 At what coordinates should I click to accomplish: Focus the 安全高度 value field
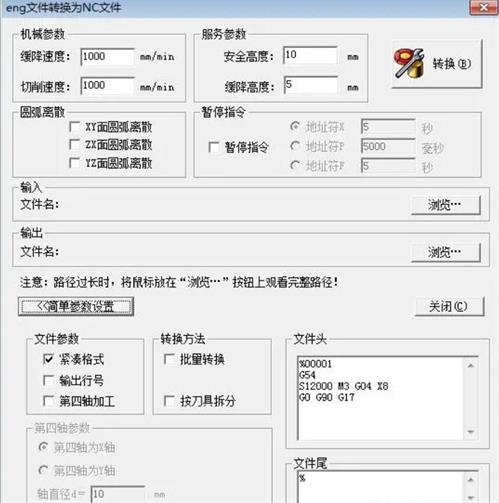(310, 55)
